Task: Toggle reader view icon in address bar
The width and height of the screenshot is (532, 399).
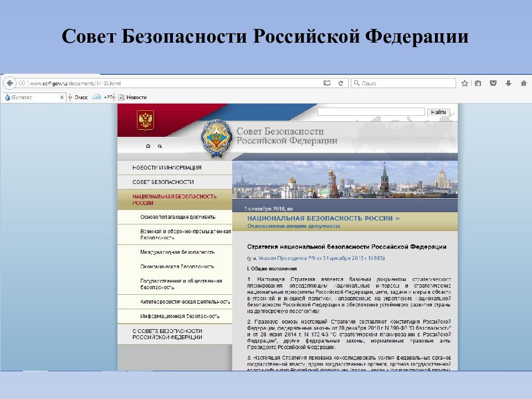Action: point(327,83)
